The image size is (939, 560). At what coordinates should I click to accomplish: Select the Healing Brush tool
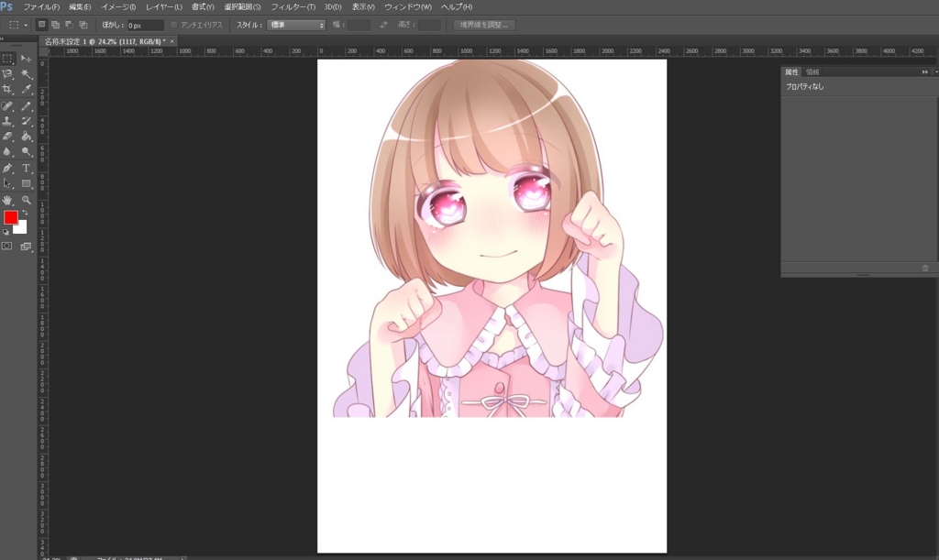coord(7,106)
